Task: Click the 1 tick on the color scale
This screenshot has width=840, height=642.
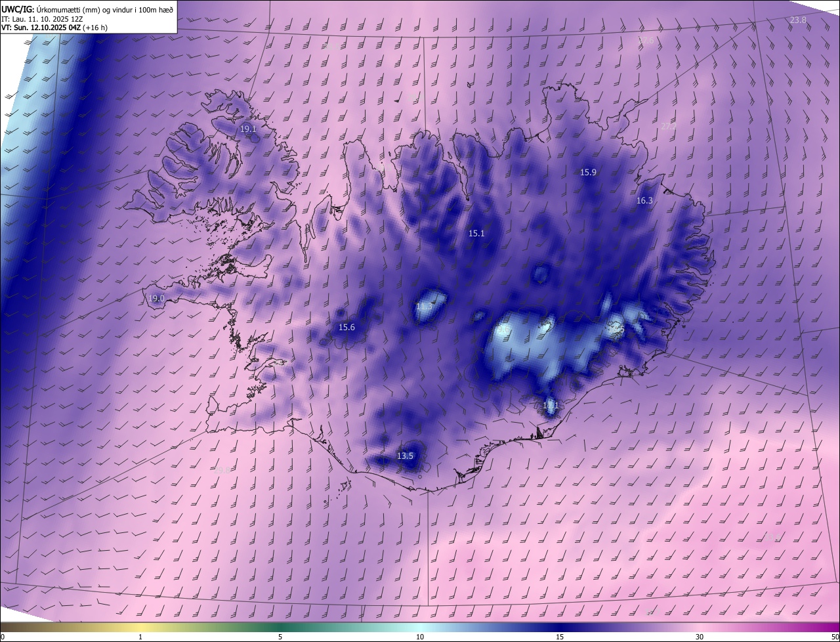Action: point(140,637)
